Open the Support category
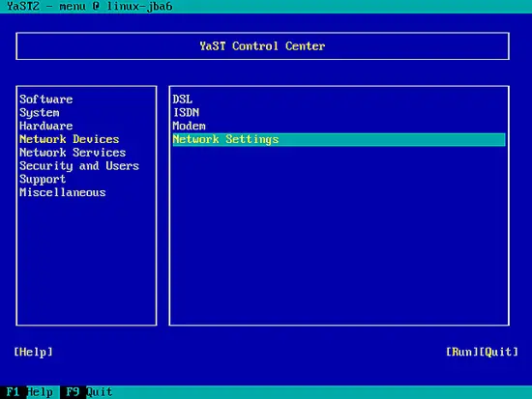Viewport: 532px width, 399px height. 43,179
